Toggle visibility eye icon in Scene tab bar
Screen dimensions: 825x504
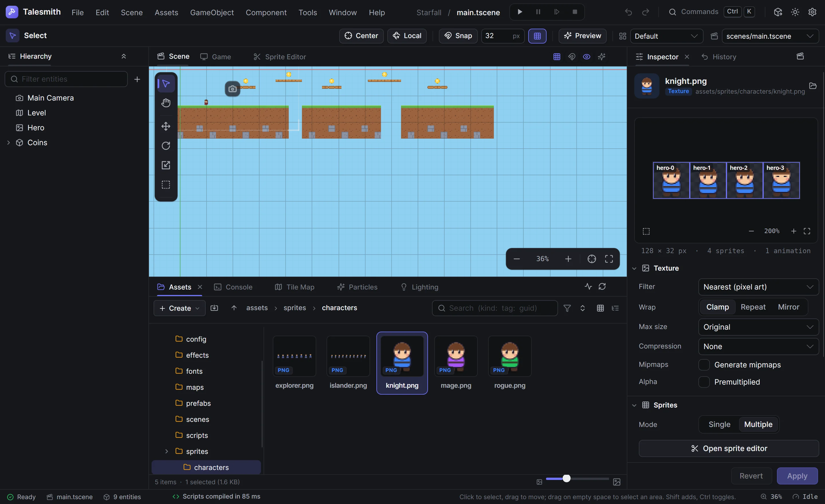[x=586, y=57]
